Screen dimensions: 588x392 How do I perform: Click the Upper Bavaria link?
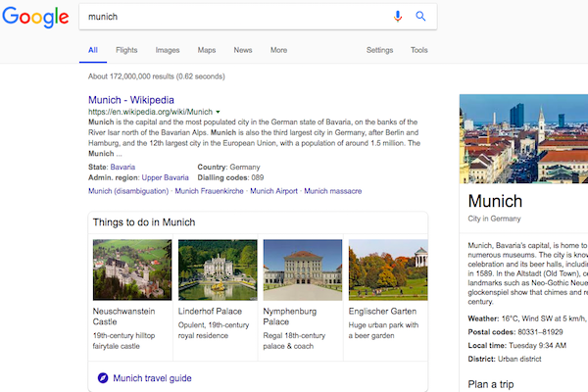click(x=165, y=177)
